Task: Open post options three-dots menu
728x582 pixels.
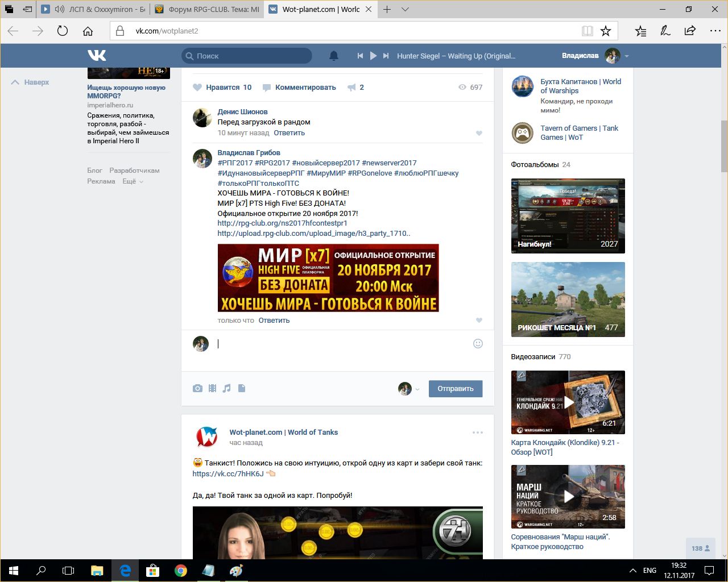Action: coord(477,433)
